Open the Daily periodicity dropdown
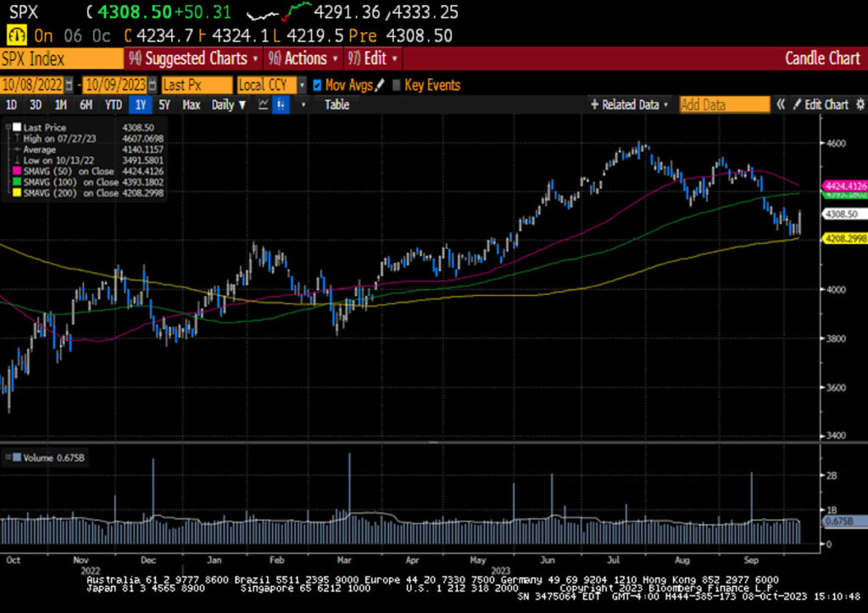The height and width of the screenshot is (613, 868). pos(242,104)
